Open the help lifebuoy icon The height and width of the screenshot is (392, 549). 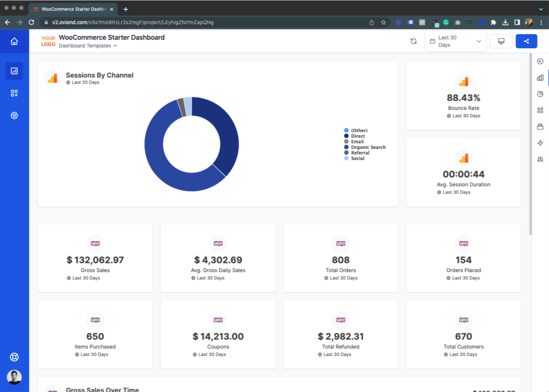tap(14, 357)
